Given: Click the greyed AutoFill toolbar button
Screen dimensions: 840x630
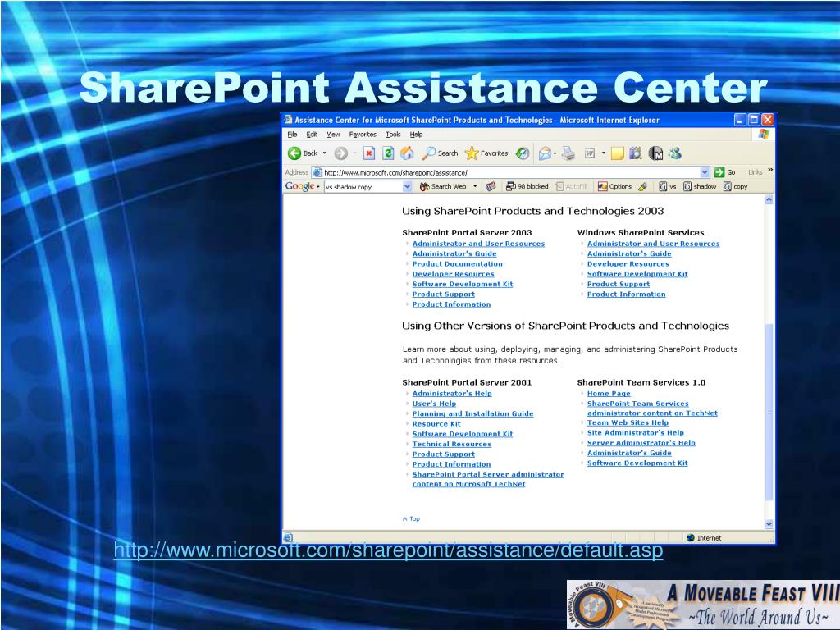Looking at the screenshot, I should click(x=571, y=186).
